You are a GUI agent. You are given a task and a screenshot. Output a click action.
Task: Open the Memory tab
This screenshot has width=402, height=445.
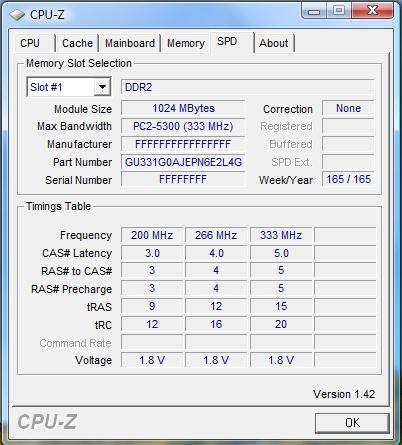pyautogui.click(x=186, y=43)
